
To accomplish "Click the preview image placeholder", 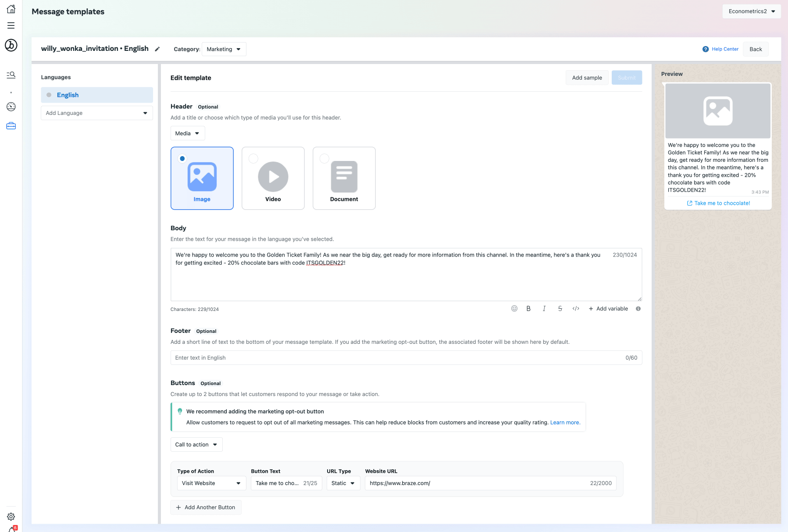I will click(718, 111).
